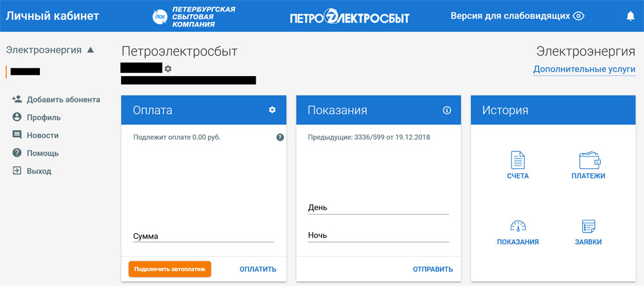Click the Выход logout item
644x286 pixels.
39,171
